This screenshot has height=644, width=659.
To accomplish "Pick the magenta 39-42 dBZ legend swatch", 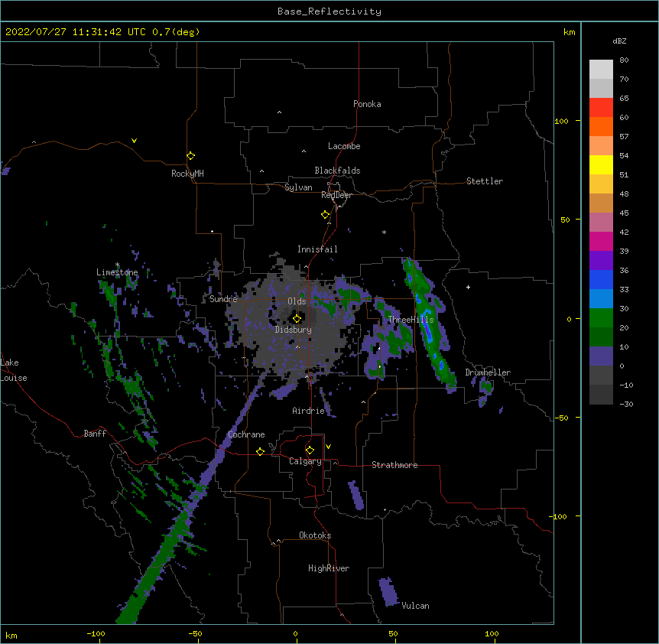I will tap(601, 241).
